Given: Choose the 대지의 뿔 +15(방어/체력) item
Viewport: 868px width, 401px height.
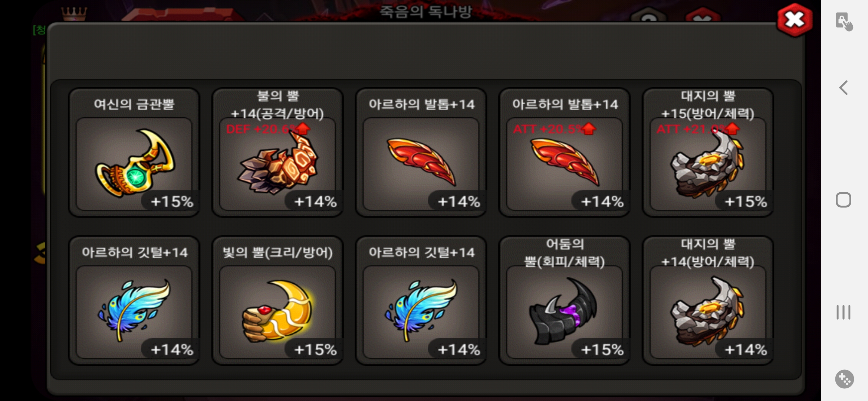Looking at the screenshot, I should [708, 152].
